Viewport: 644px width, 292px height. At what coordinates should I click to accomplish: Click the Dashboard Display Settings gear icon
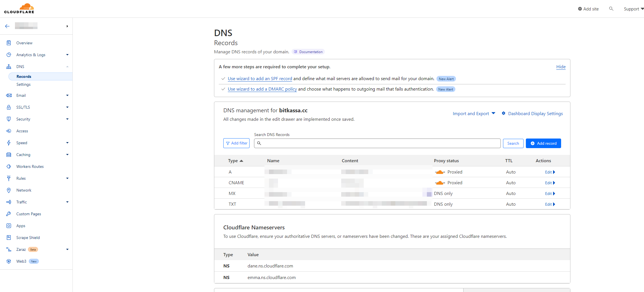(503, 113)
